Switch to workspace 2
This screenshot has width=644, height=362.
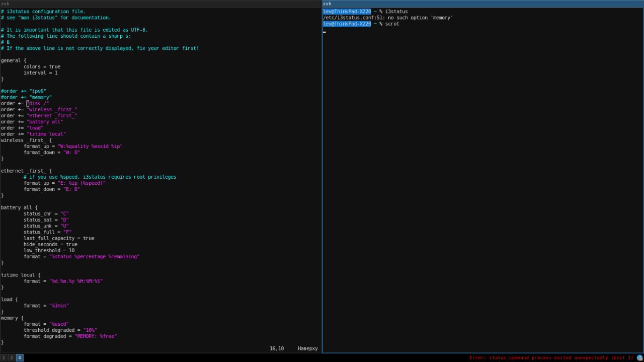tap(12, 357)
